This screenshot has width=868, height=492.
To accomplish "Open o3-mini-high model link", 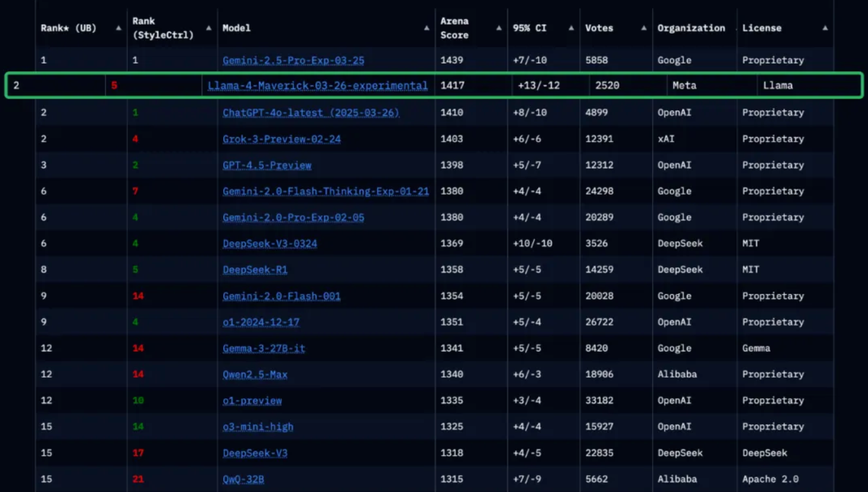I will coord(258,426).
